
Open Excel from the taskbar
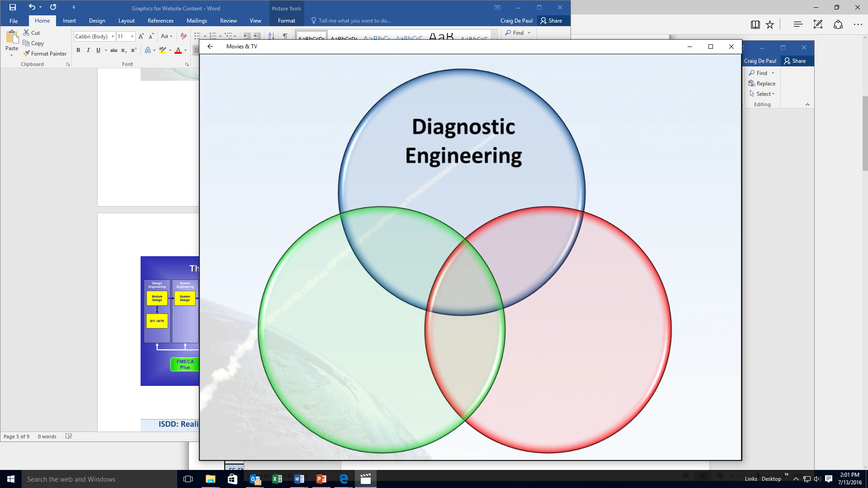[x=277, y=479]
